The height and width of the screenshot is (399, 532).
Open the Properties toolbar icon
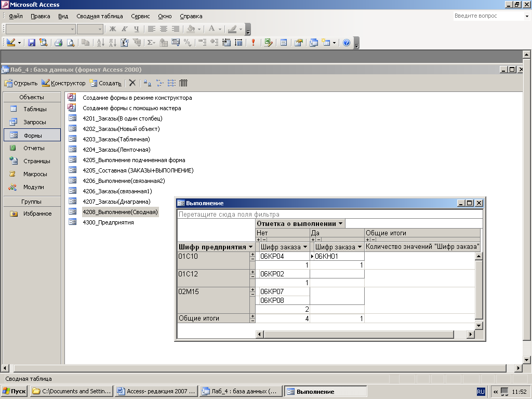(x=299, y=43)
